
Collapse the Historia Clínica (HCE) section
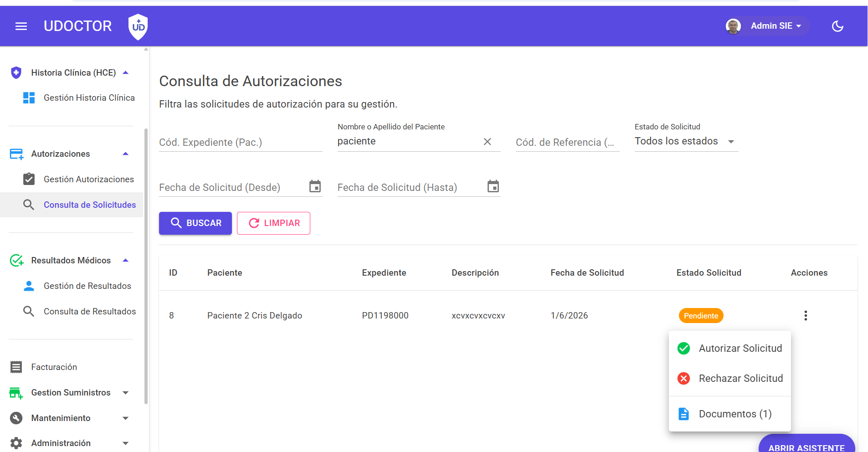pyautogui.click(x=126, y=72)
